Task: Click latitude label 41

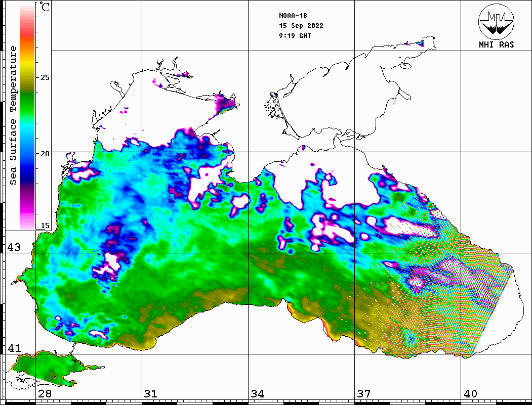Action: (x=14, y=348)
